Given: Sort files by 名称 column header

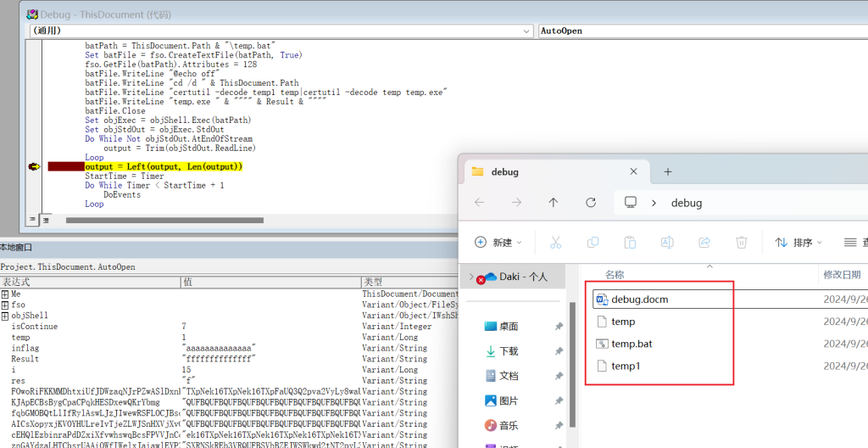Looking at the screenshot, I should pos(615,274).
